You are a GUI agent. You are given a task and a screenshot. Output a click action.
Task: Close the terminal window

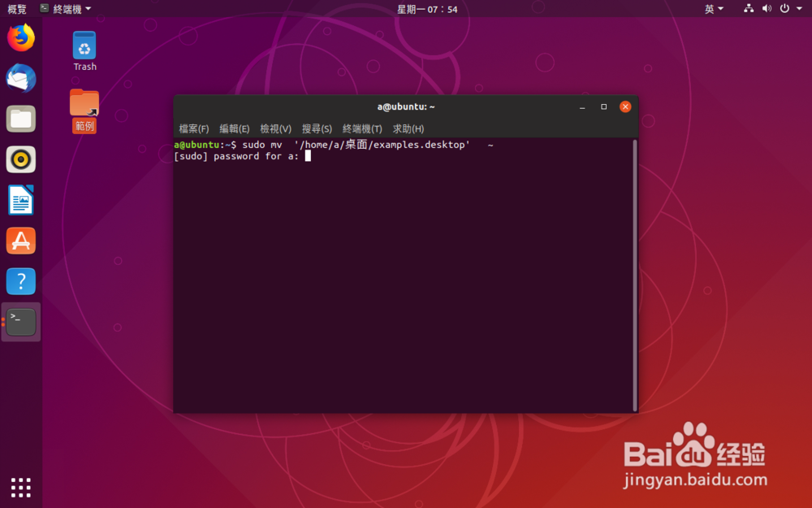pos(625,106)
